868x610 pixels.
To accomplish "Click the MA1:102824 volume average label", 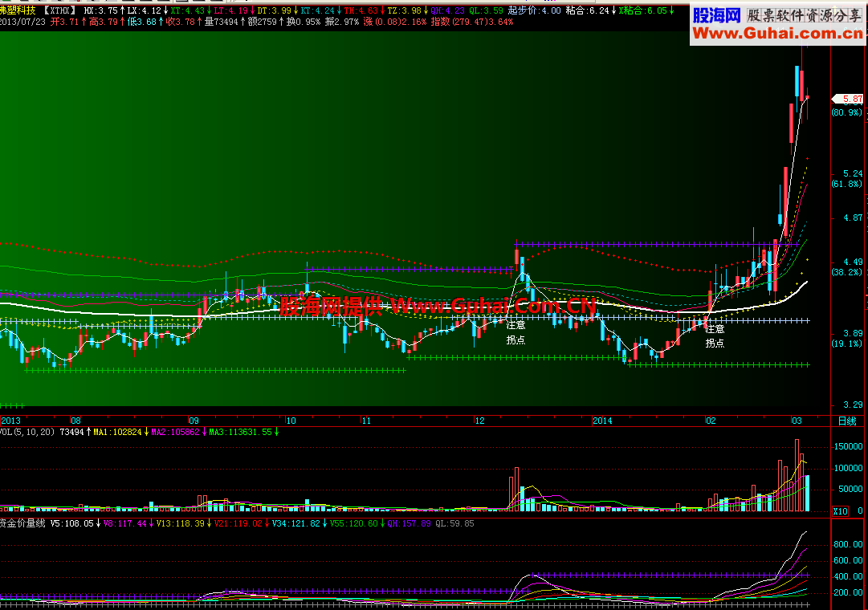I will pyautogui.click(x=117, y=432).
